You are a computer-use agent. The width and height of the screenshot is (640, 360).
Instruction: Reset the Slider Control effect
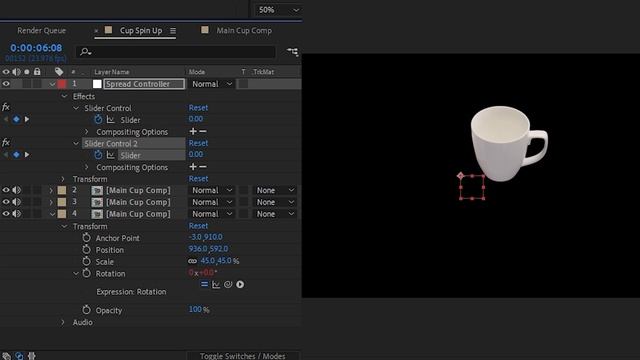pyautogui.click(x=198, y=108)
